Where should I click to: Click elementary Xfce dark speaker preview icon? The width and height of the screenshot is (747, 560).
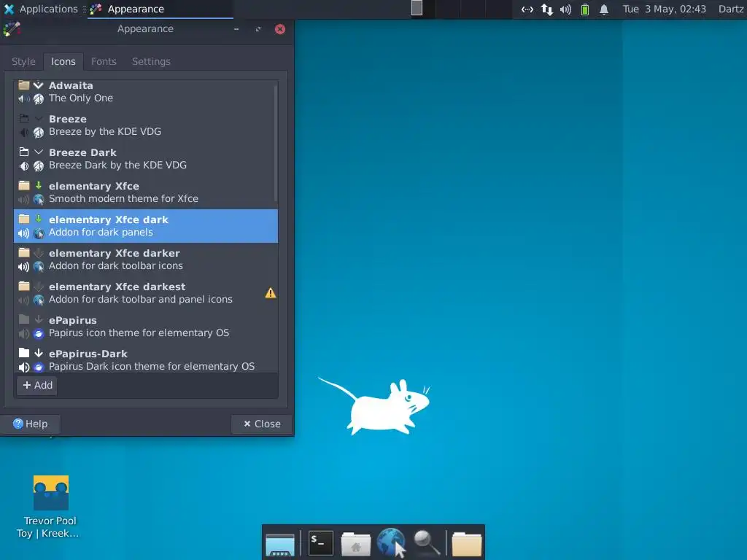[24, 233]
